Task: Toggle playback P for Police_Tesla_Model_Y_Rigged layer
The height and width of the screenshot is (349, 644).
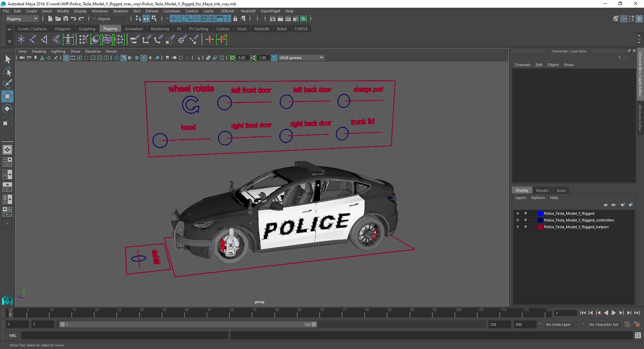Action: [526, 213]
